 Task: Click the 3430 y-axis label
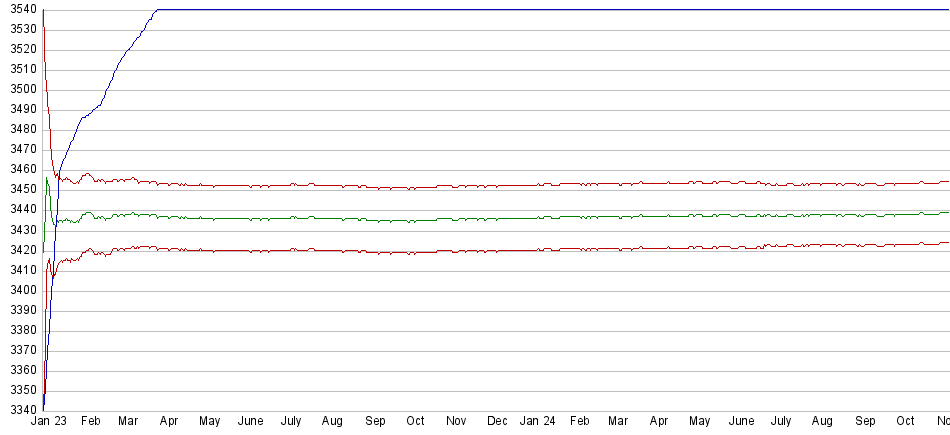point(20,230)
